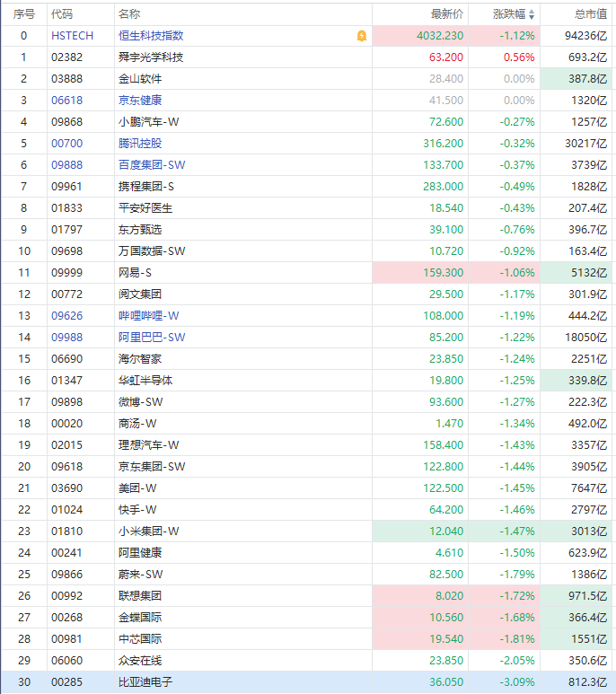Click the orange lightning icon beside 恒生科技指数
This screenshot has height=694, width=616.
coord(361,36)
